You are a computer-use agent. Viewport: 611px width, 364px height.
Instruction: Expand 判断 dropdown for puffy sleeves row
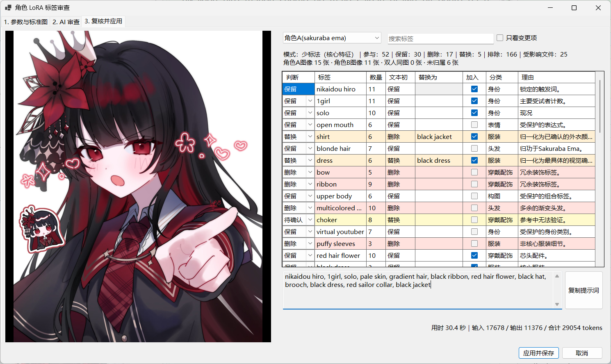(x=310, y=243)
